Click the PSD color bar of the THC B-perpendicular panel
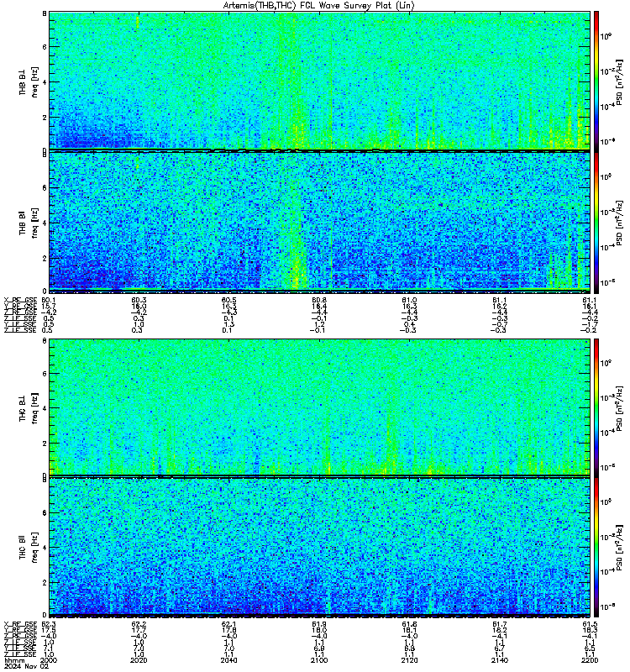This screenshot has width=630, height=672. (x=596, y=407)
